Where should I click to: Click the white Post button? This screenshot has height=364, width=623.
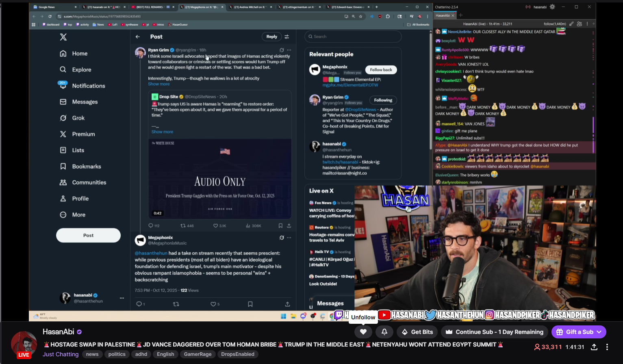88,235
